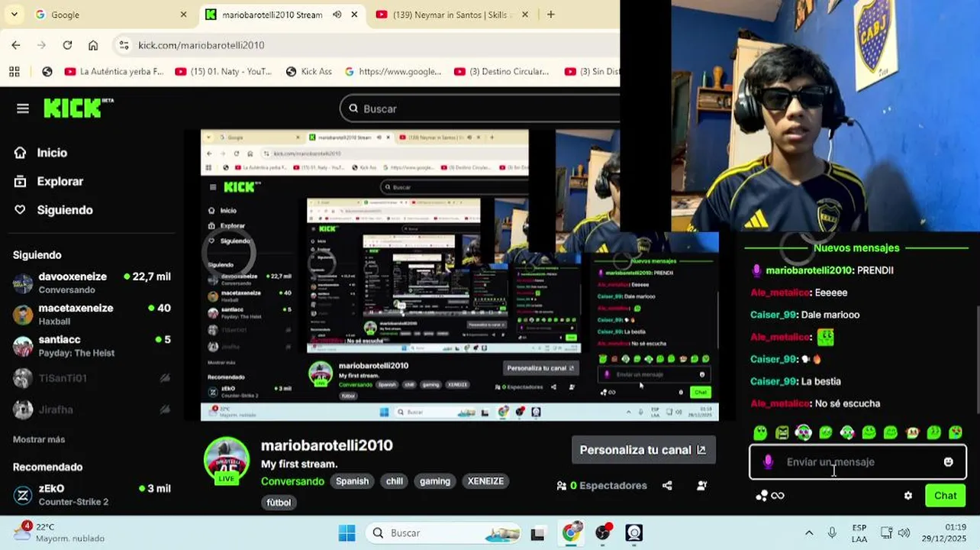Click the XENEIZE tag

485,481
